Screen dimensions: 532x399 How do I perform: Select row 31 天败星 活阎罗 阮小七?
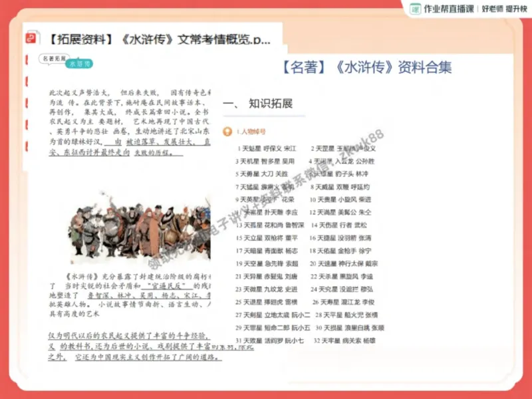click(x=270, y=340)
